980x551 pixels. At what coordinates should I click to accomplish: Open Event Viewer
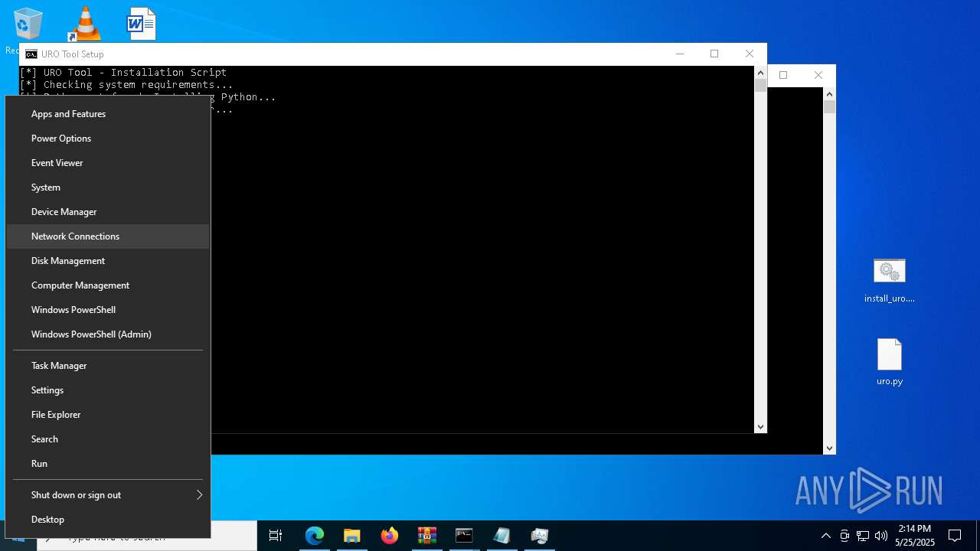(108, 163)
